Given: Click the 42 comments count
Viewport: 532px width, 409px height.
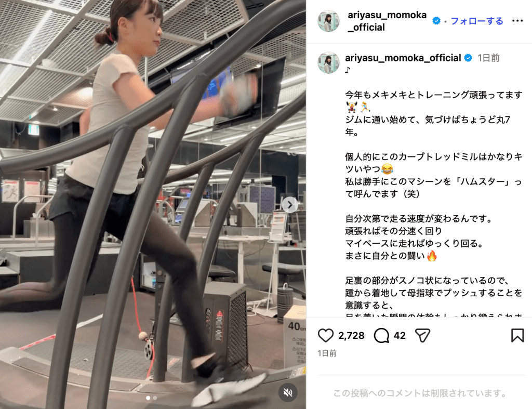Looking at the screenshot, I should coord(400,336).
